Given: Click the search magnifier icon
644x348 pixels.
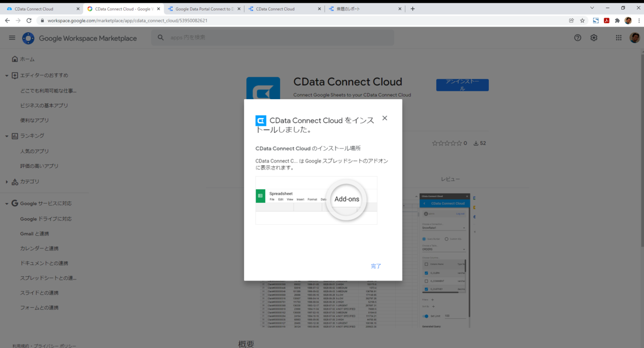Looking at the screenshot, I should tap(160, 38).
